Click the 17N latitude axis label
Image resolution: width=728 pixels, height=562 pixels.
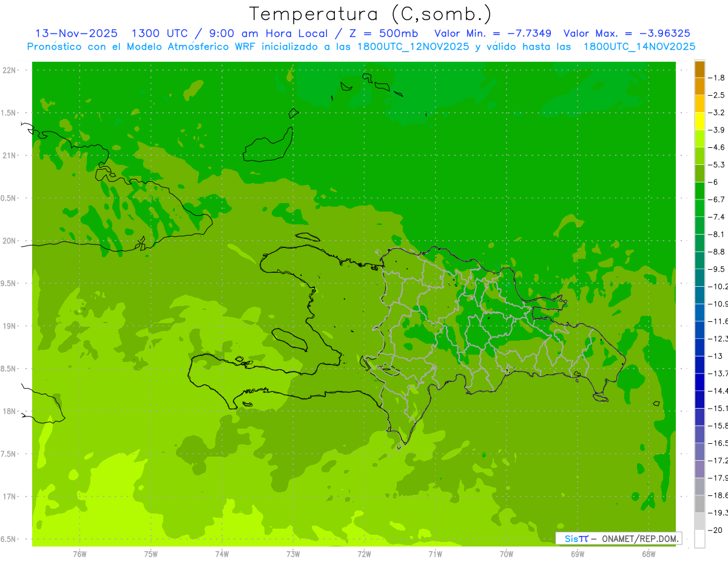[10, 497]
